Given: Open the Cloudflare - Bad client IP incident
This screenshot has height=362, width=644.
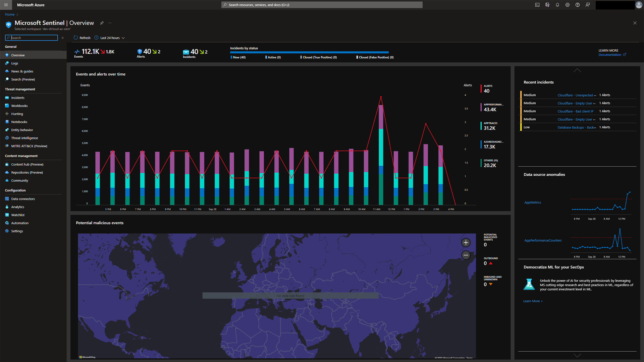Looking at the screenshot, I should [x=575, y=111].
